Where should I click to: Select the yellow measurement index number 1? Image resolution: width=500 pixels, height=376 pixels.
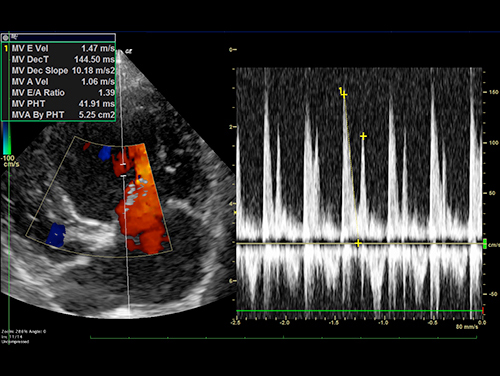point(6,49)
